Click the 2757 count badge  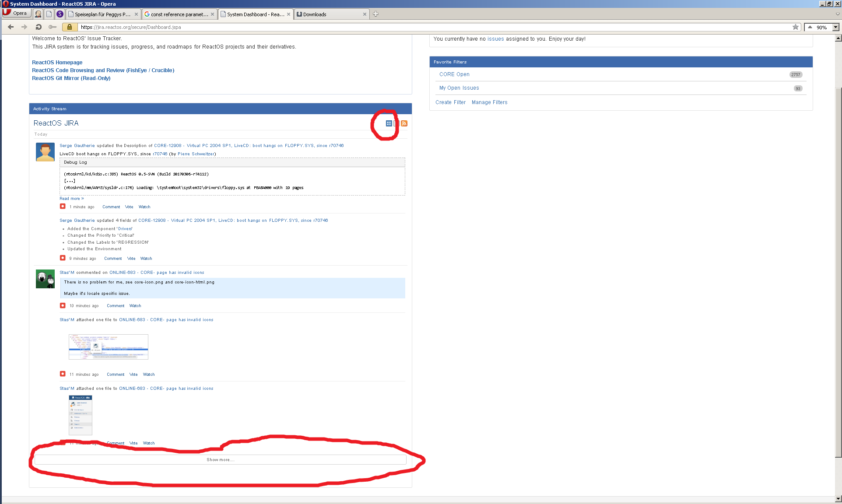tap(796, 75)
